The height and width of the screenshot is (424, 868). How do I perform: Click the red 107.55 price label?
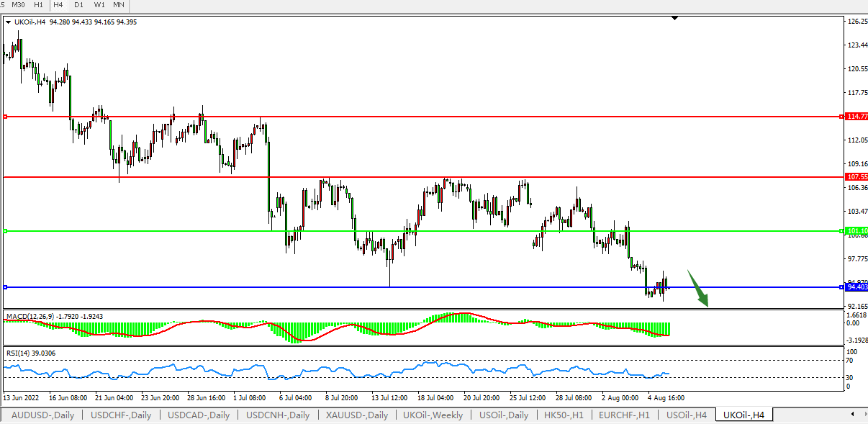tap(857, 176)
